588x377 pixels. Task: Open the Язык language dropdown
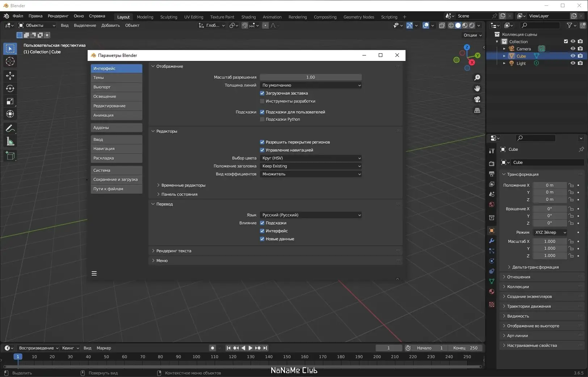pyautogui.click(x=311, y=215)
